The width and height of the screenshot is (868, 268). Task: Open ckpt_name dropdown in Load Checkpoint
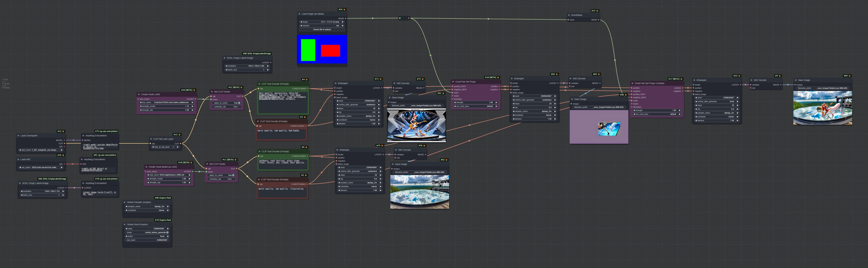(x=40, y=150)
